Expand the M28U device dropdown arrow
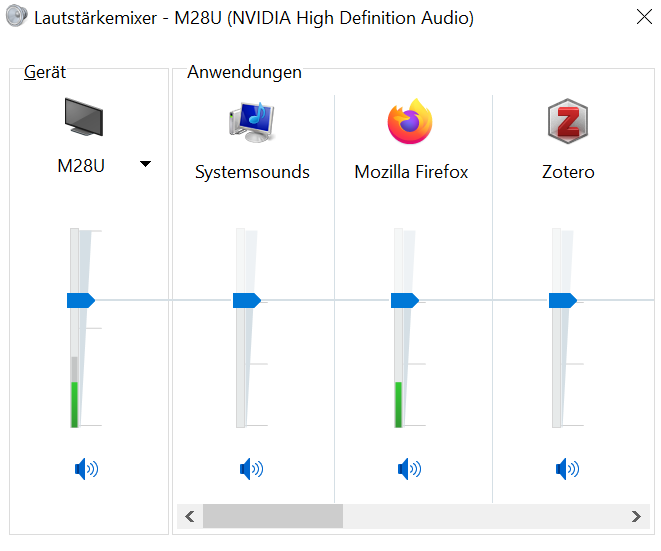661x551 pixels. (x=146, y=164)
